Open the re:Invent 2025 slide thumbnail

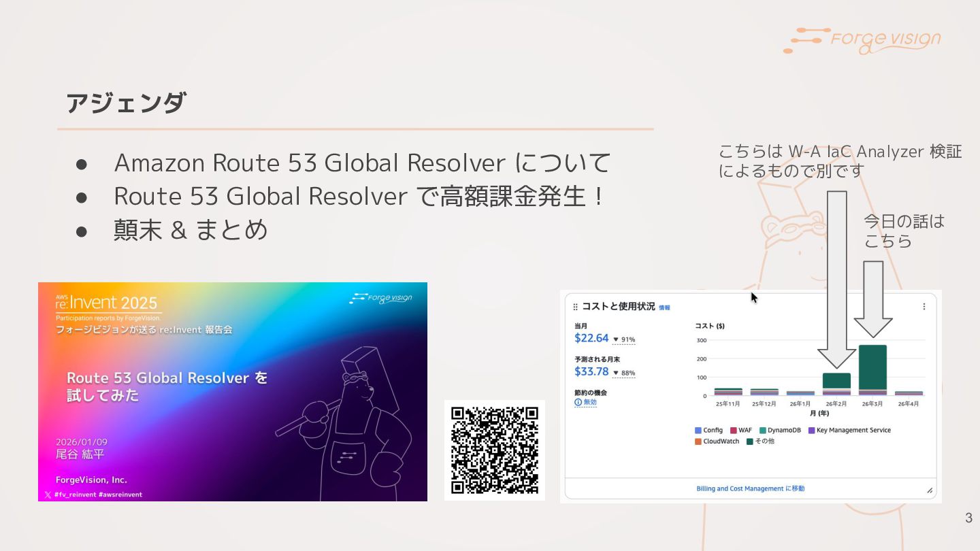[233, 392]
